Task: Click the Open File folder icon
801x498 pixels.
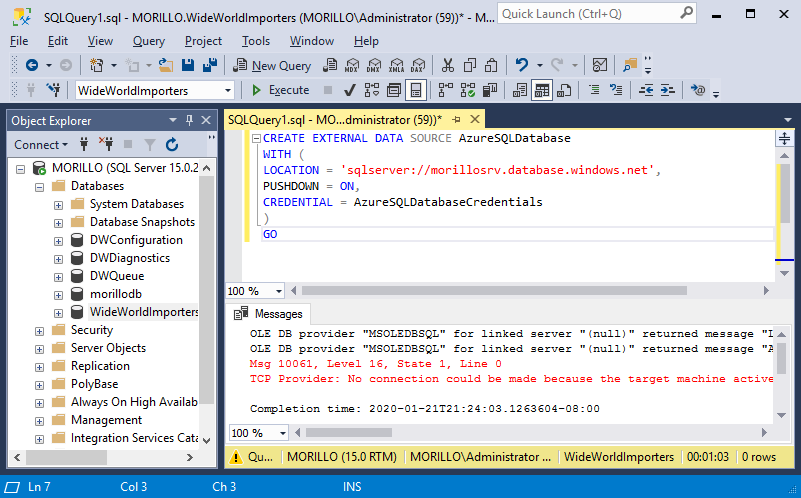Action: click(166, 65)
